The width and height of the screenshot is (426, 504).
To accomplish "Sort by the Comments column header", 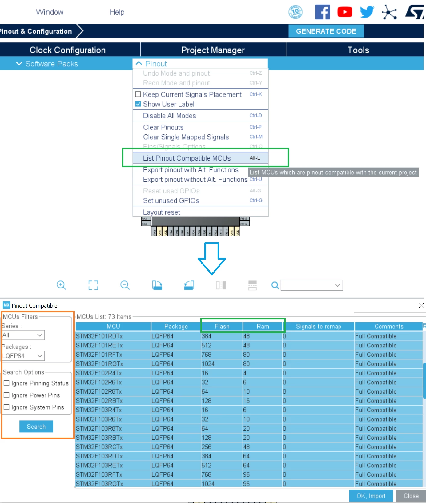I will coord(389,326).
